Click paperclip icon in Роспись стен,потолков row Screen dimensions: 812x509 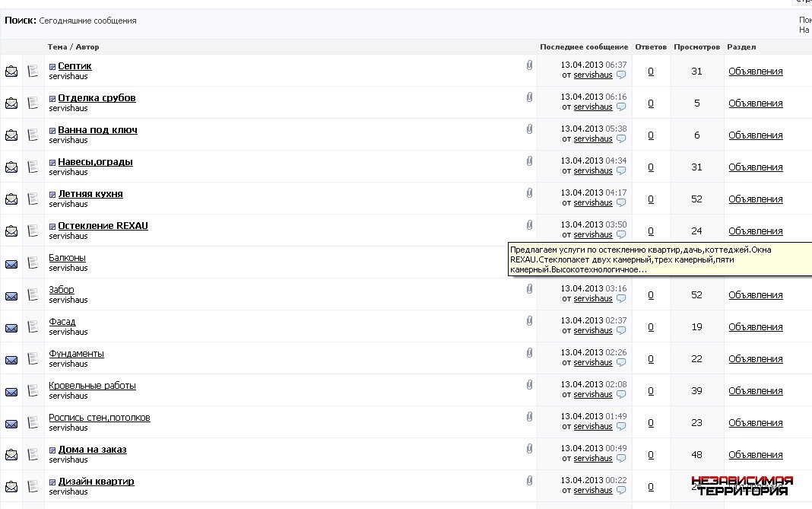click(x=529, y=417)
